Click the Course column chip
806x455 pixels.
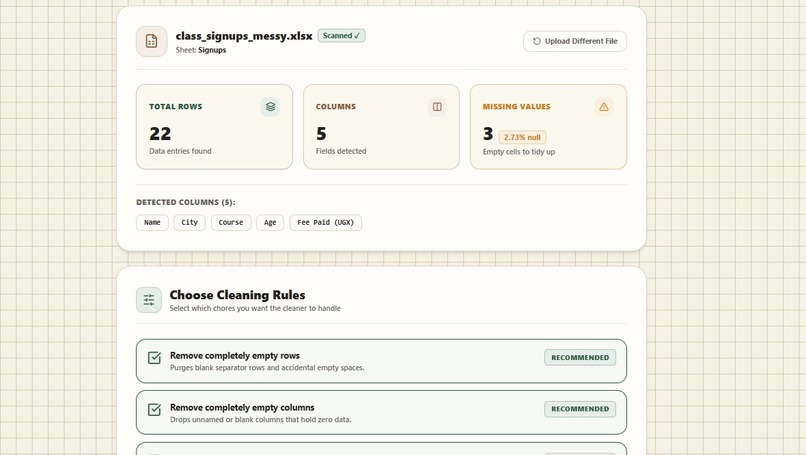tap(231, 223)
